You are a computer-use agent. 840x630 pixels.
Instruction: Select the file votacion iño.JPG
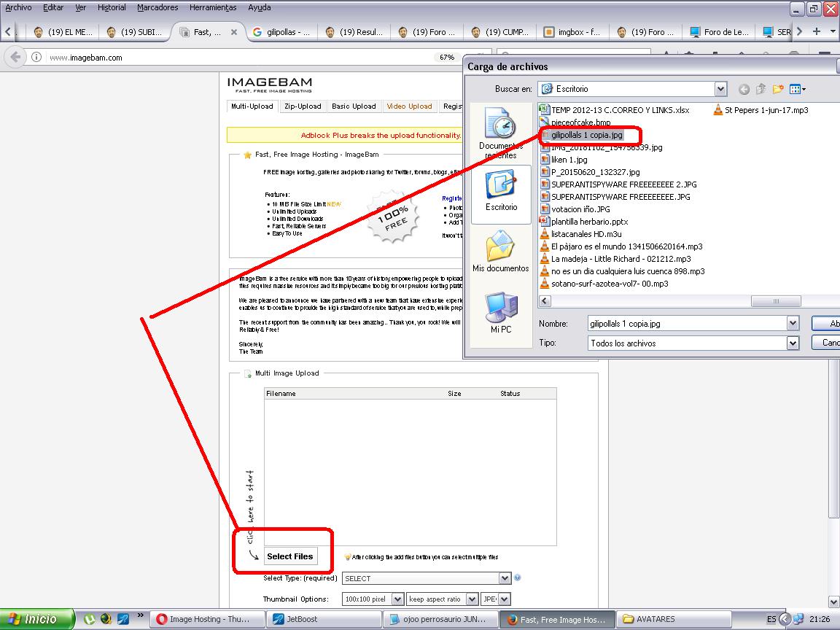(575, 209)
